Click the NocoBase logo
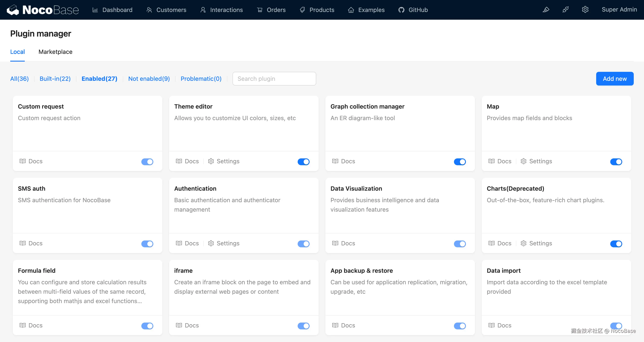This screenshot has width=644, height=342. [x=42, y=10]
